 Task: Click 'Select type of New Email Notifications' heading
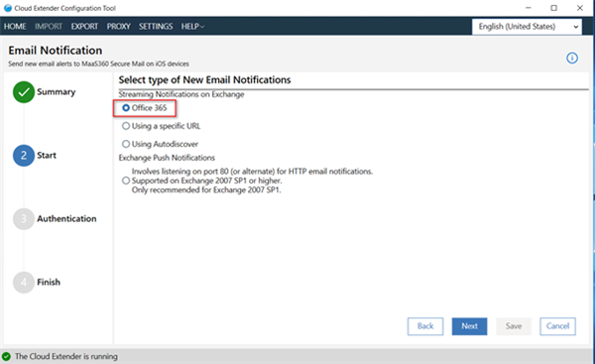[x=204, y=79]
